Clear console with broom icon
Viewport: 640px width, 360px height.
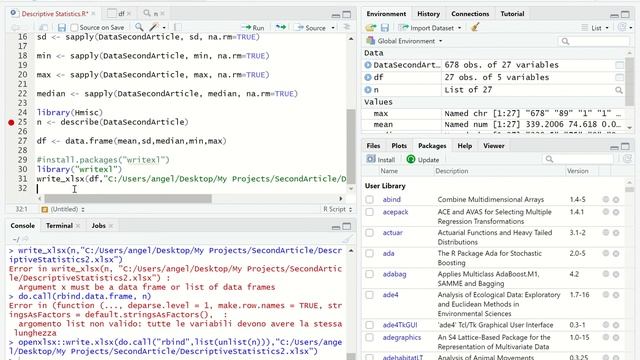coord(347,239)
